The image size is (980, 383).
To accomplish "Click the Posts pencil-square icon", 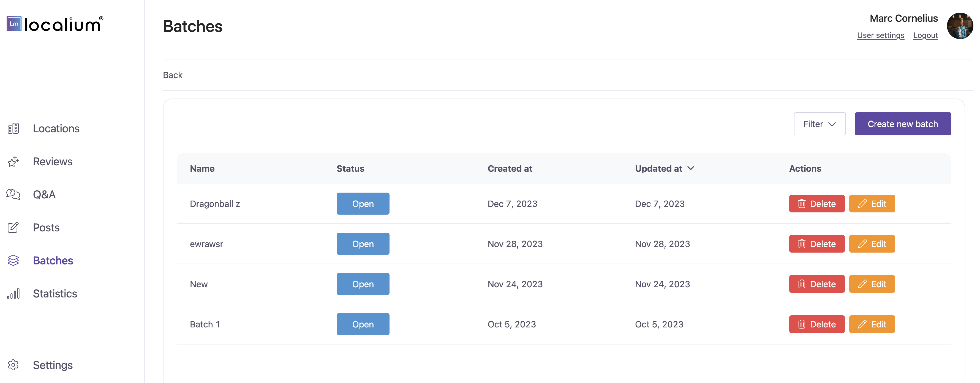I will (13, 228).
